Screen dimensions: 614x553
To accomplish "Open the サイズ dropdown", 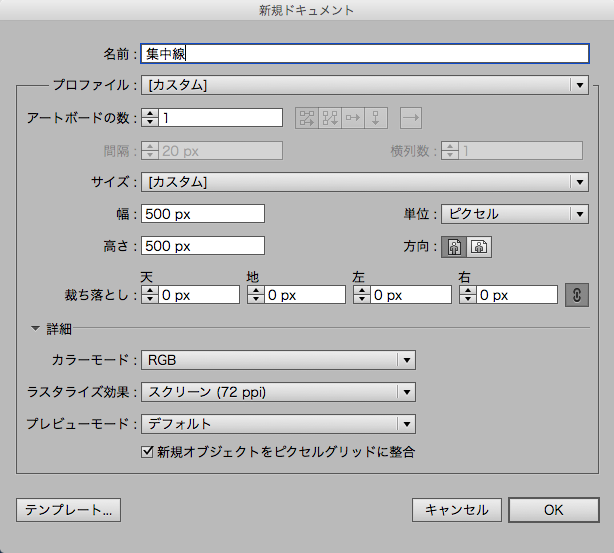I will [365, 182].
